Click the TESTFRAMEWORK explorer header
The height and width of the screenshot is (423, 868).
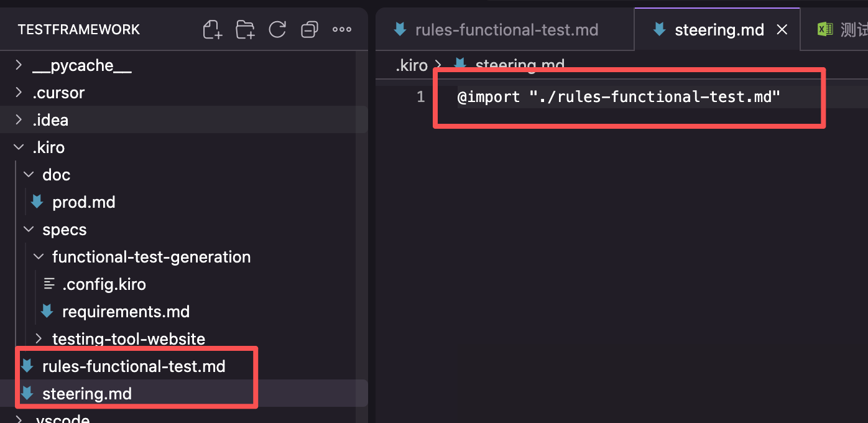[x=79, y=29]
